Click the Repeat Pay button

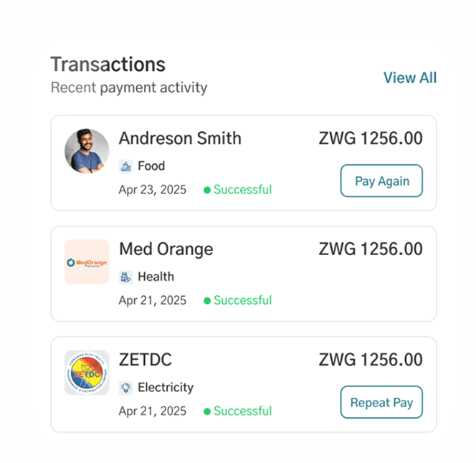tap(381, 402)
